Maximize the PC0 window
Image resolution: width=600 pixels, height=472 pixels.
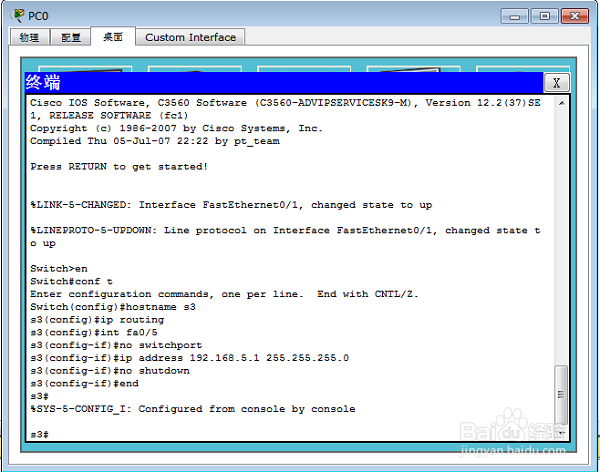[x=545, y=16]
